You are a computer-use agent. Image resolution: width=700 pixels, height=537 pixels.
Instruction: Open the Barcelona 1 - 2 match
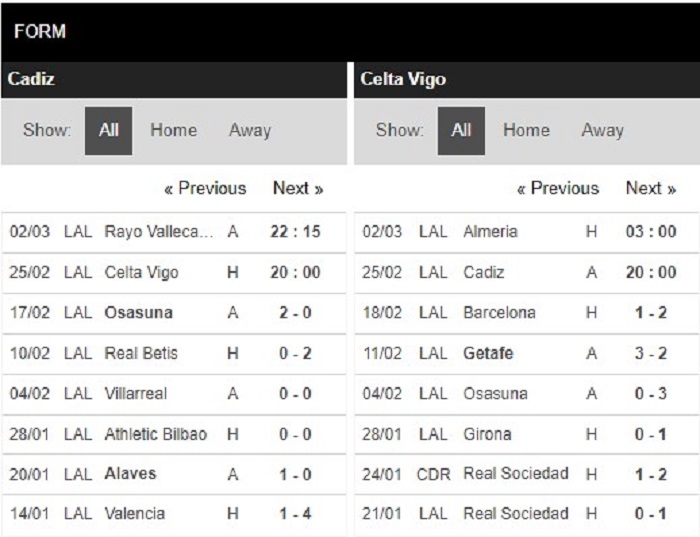[x=527, y=313]
